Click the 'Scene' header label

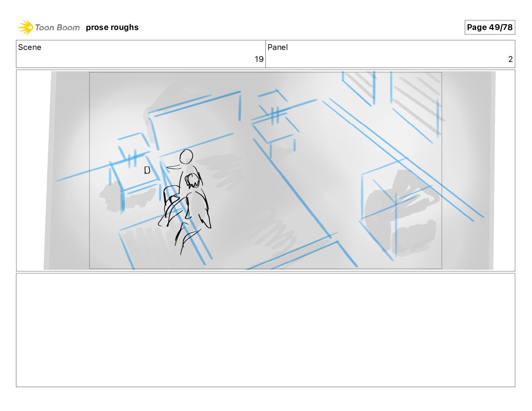tap(30, 47)
